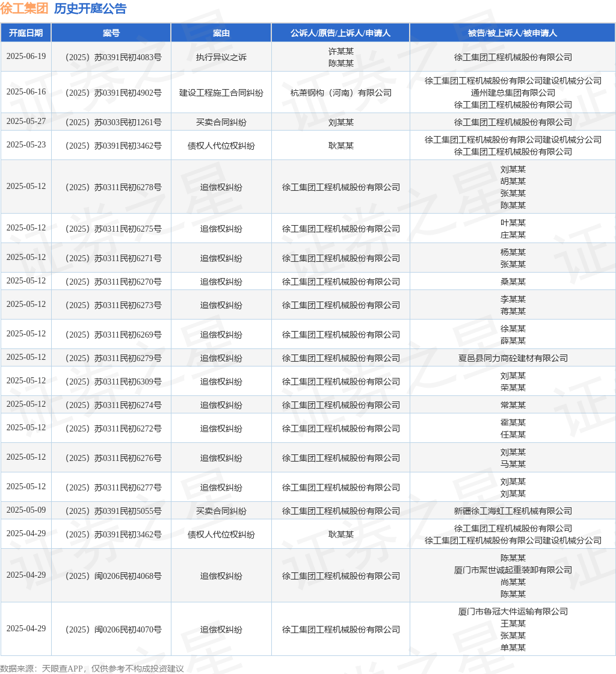This screenshot has height=674, width=616.
Task: Click case number 苏0311民初6270号
Action: point(114,282)
